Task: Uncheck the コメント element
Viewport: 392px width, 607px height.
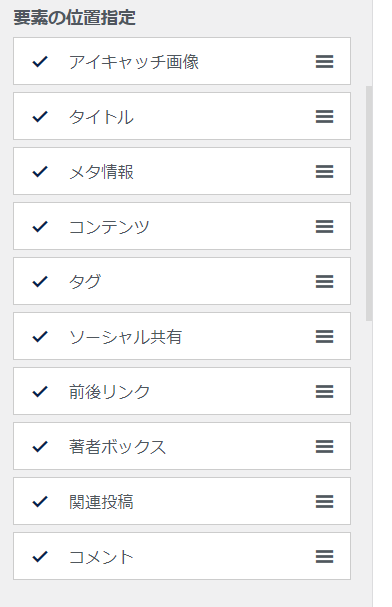Action: click(x=40, y=556)
